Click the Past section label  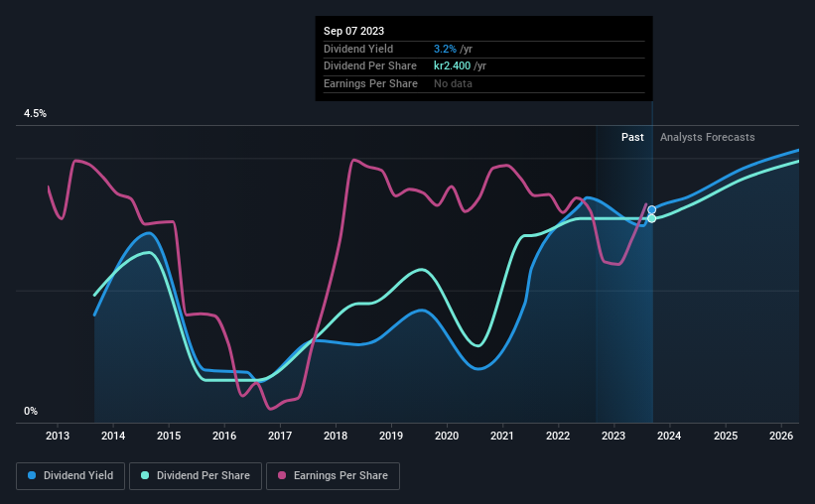[x=632, y=137]
